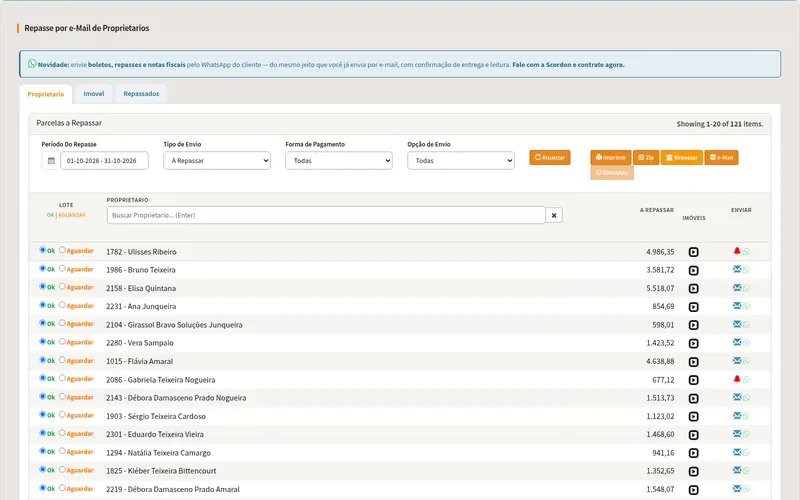Open Opção de Envio dropdown
The height and width of the screenshot is (500, 800).
(461, 161)
